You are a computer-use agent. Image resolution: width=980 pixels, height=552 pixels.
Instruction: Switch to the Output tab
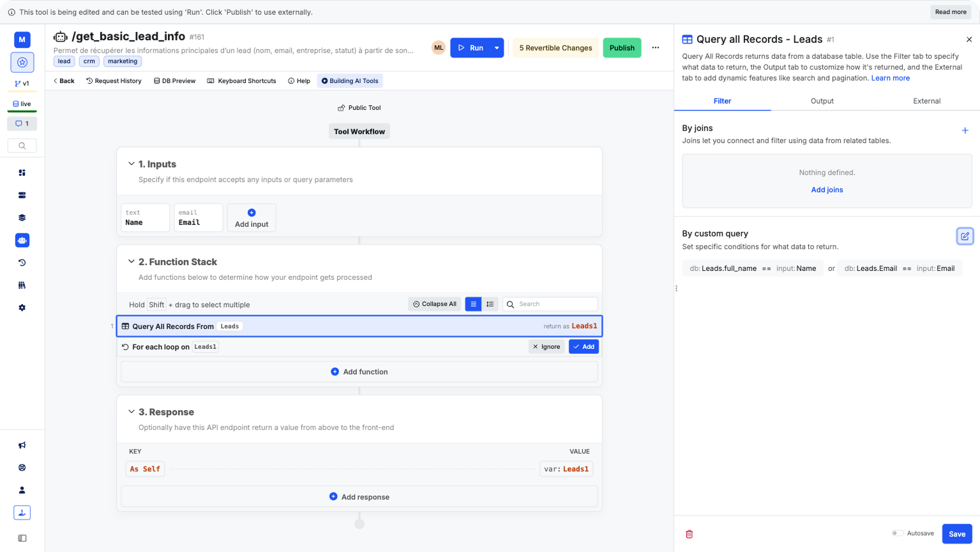tap(822, 101)
